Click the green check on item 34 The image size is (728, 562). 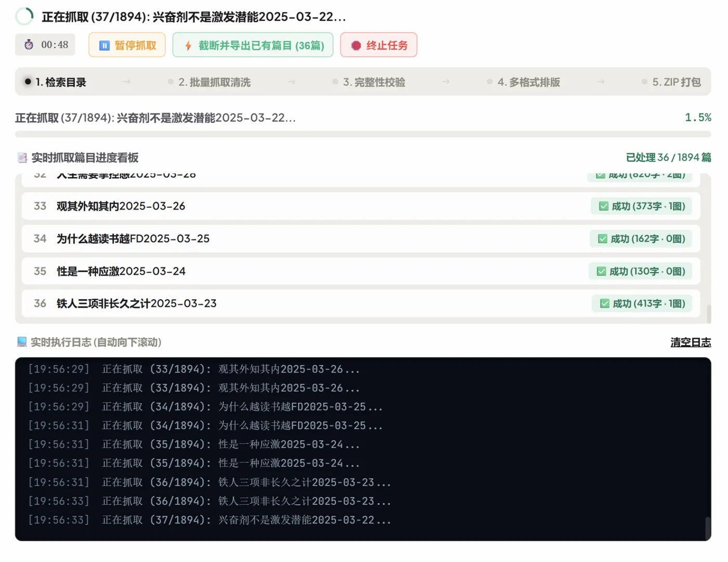coord(603,239)
